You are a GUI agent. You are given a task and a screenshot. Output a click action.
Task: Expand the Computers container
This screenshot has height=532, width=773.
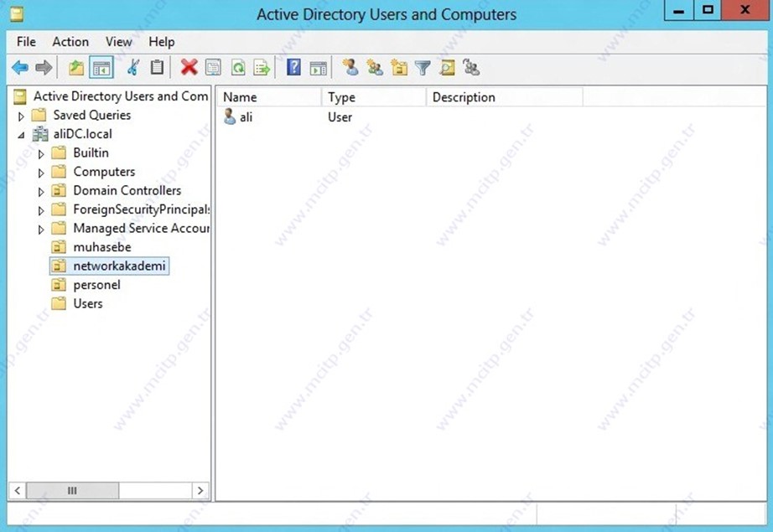[41, 173]
